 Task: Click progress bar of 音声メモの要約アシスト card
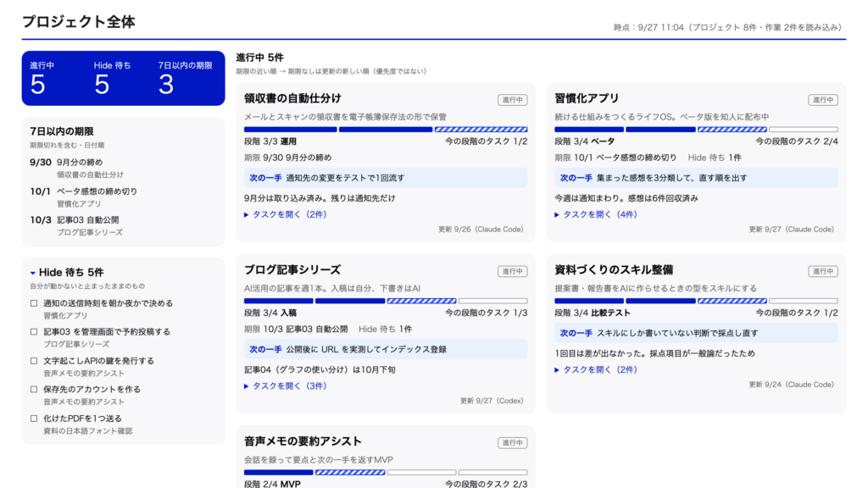386,473
